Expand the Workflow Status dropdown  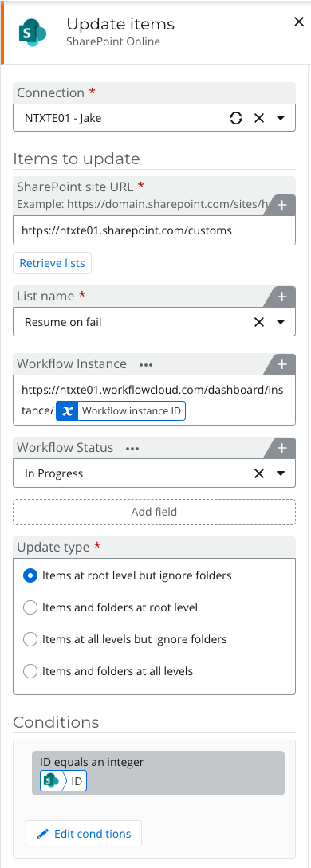click(281, 473)
